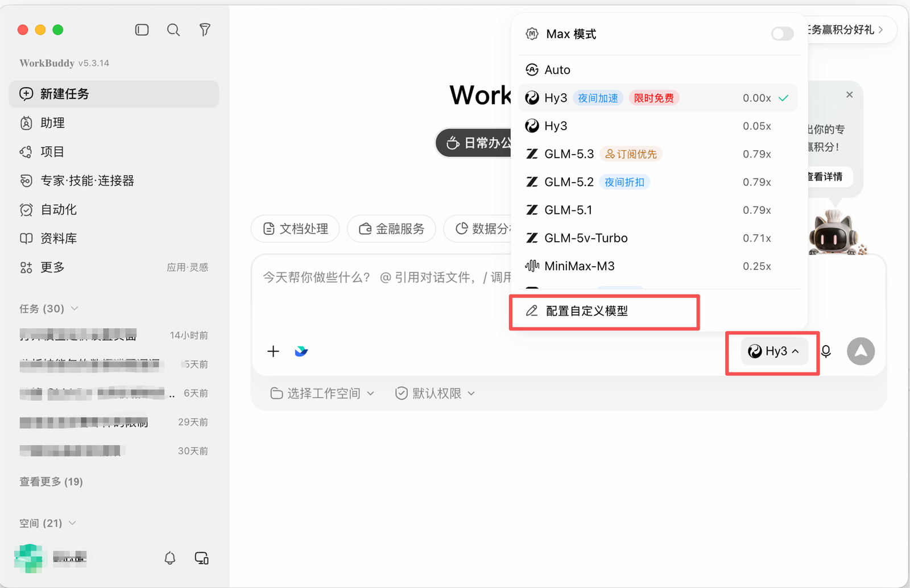This screenshot has width=910, height=588.
Task: Collapse the Hy3 model dropdown
Action: pyautogui.click(x=773, y=351)
